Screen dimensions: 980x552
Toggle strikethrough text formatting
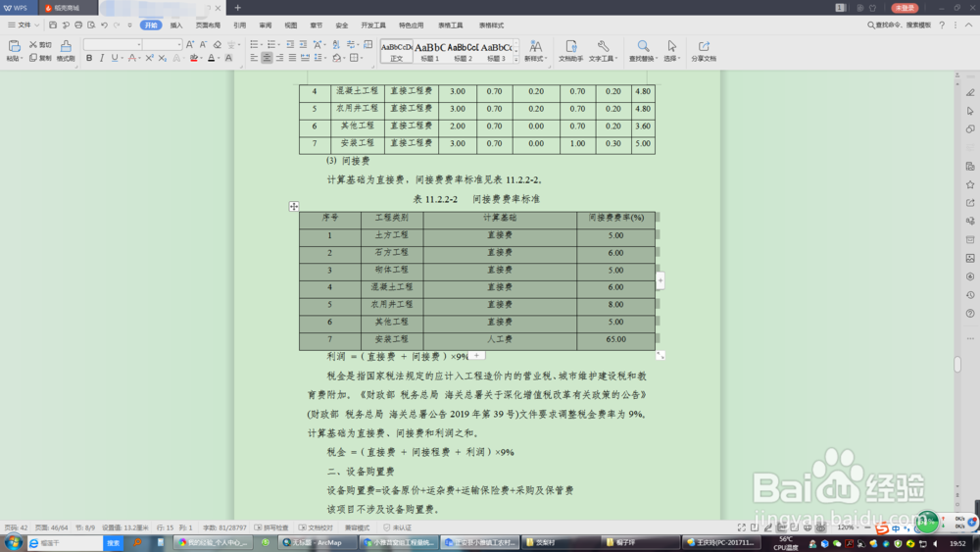[x=132, y=58]
